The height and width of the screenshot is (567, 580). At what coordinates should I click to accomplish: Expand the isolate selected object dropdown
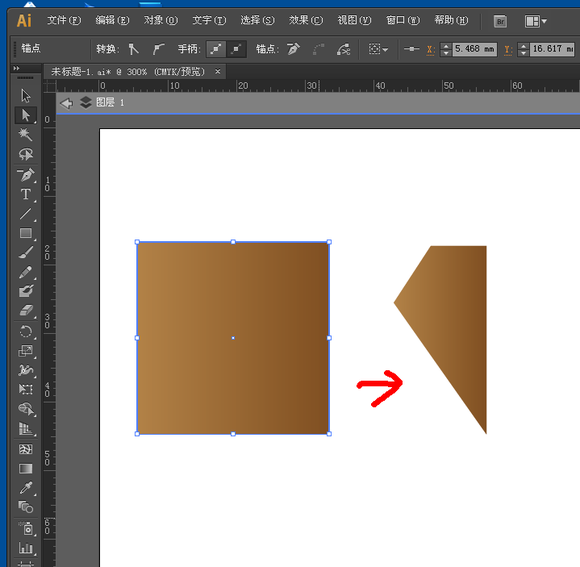pos(378,49)
